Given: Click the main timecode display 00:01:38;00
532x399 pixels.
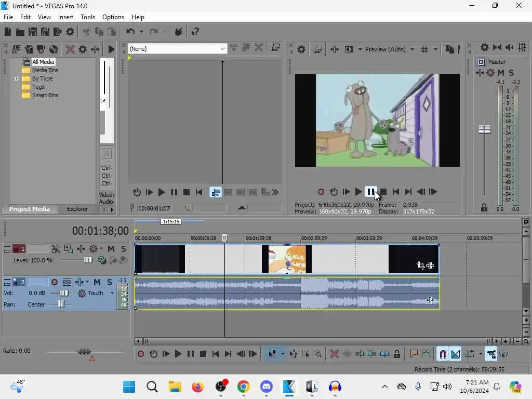Looking at the screenshot, I should 100,231.
